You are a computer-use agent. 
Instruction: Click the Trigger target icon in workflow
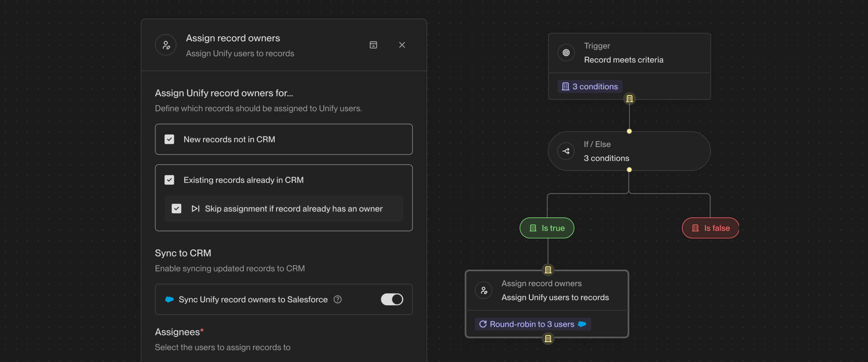click(x=566, y=52)
